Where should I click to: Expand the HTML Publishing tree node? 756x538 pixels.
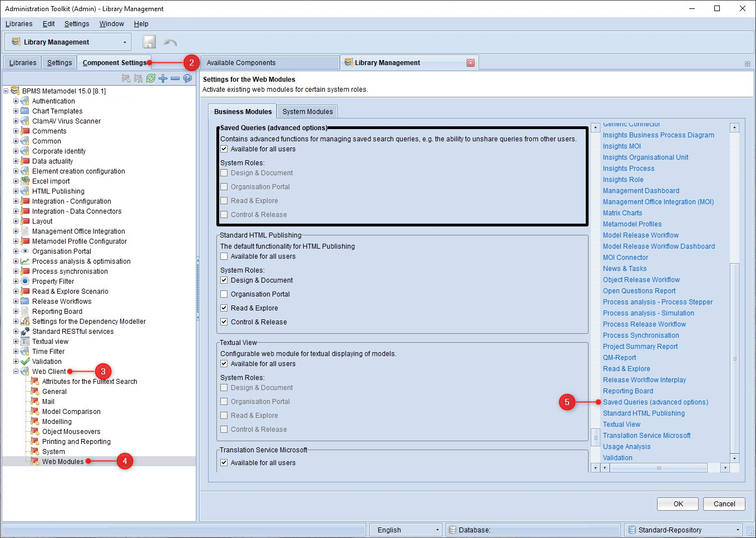click(16, 191)
